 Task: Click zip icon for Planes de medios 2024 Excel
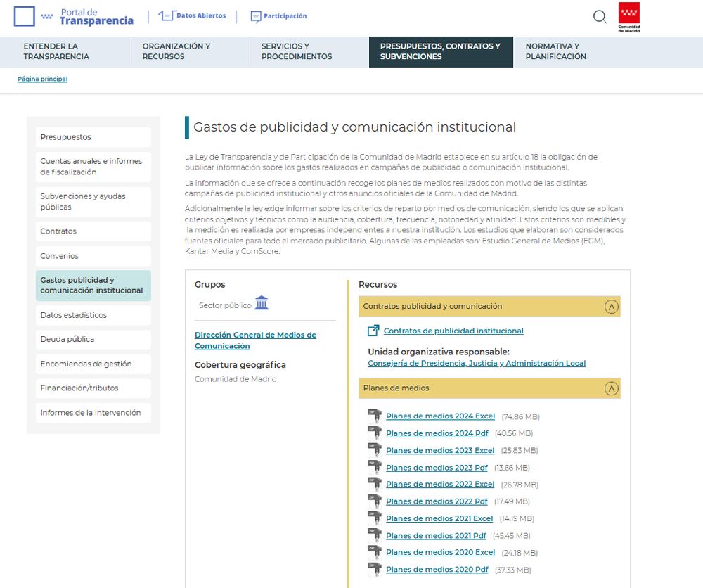(374, 416)
